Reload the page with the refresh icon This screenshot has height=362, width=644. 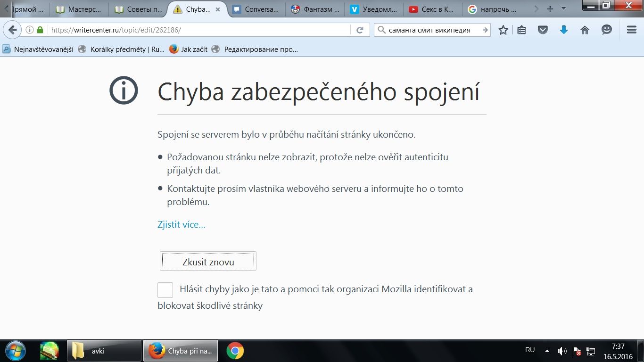pos(360,30)
